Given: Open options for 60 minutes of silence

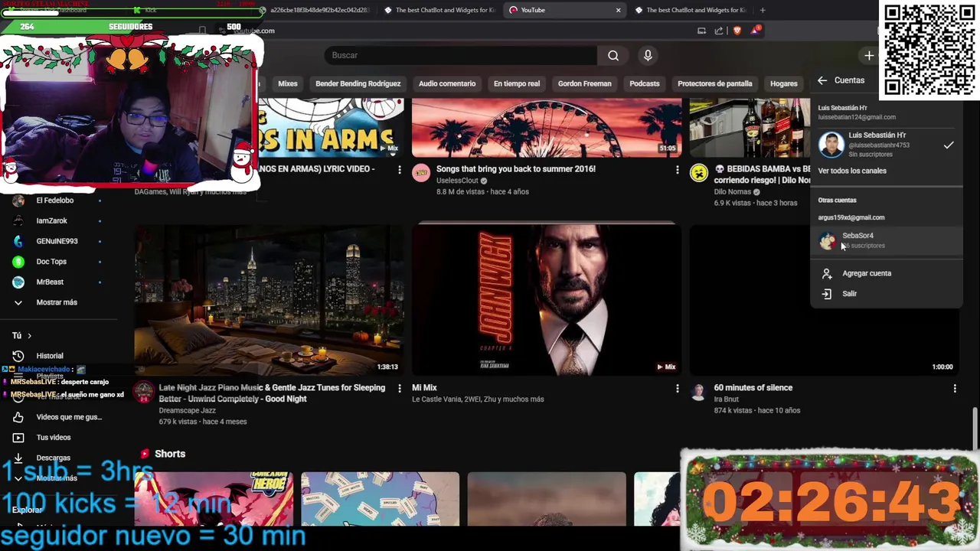Looking at the screenshot, I should tap(955, 389).
